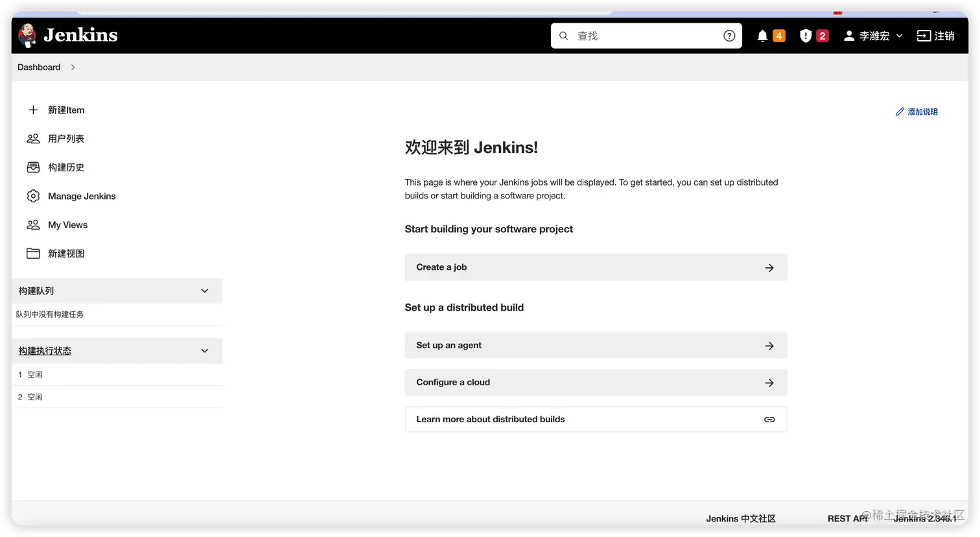This screenshot has height=537, width=980.
Task: Click the 队列中没有构建任务 text
Action: point(50,315)
